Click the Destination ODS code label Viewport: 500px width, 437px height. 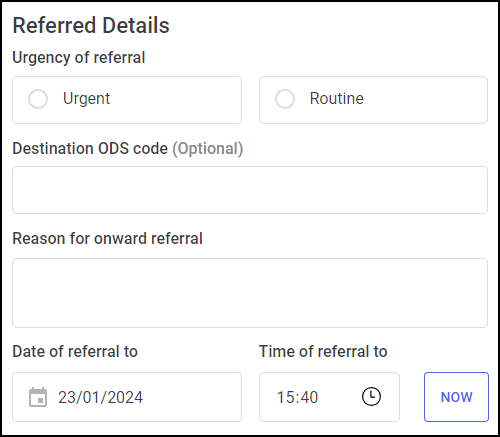tap(90, 148)
